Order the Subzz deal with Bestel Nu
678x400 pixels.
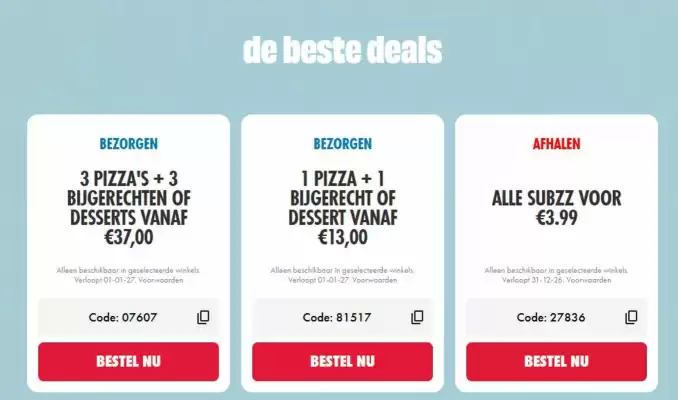[556, 361]
